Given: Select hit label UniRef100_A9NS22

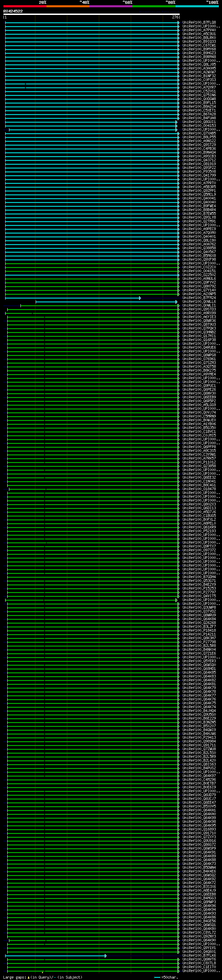Looking at the screenshot, I should point(199,141).
